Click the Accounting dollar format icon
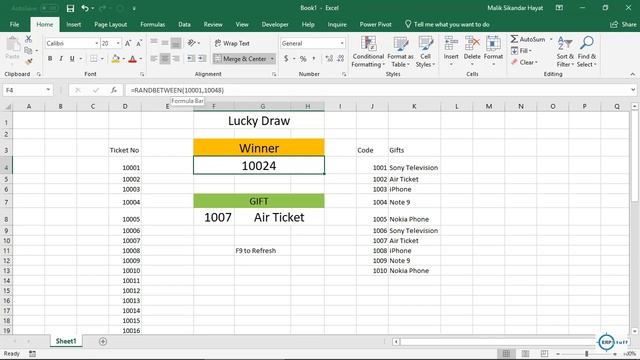This screenshot has width=640, height=360. 286,59
